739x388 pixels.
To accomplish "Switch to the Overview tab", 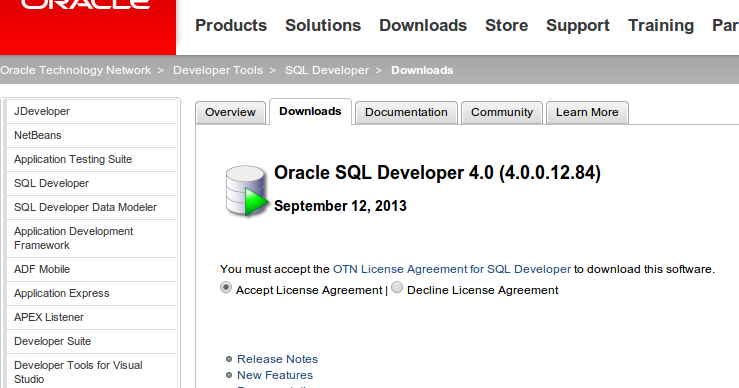I will point(230,113).
